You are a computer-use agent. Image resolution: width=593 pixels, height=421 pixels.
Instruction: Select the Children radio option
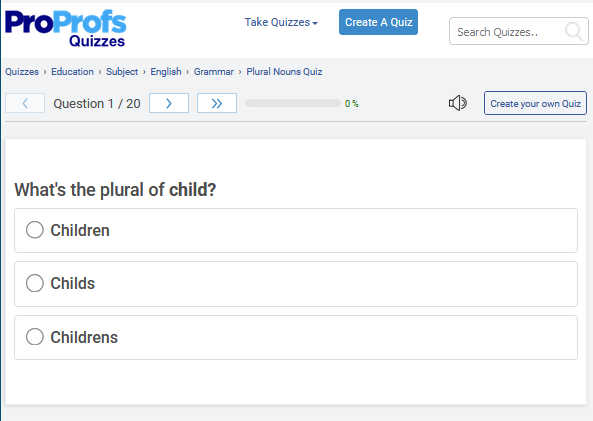35,230
